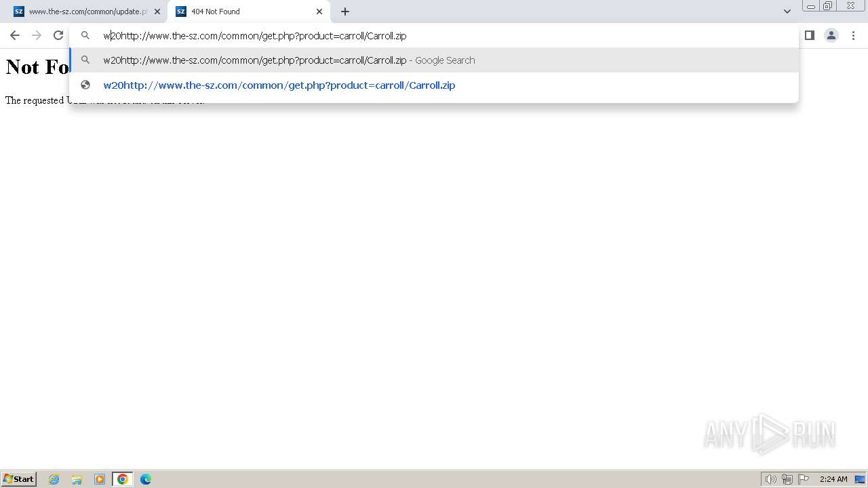Close the 404 Not Found tab
The image size is (868, 488).
[x=319, y=12]
